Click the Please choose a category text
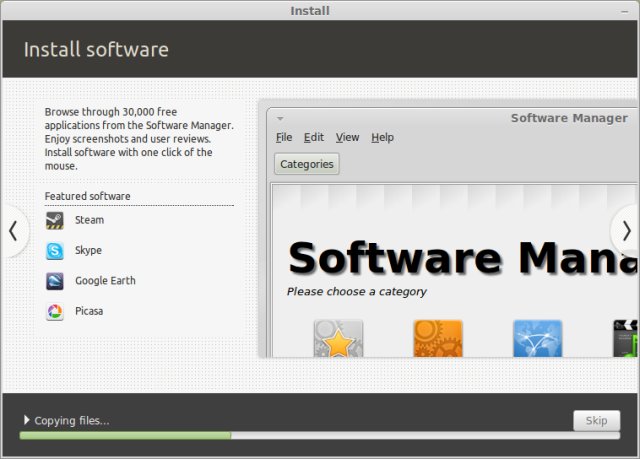This screenshot has width=640, height=459. click(357, 292)
